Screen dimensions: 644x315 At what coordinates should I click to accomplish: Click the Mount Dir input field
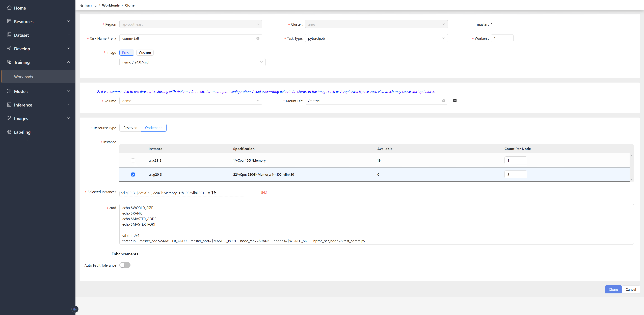[377, 101]
